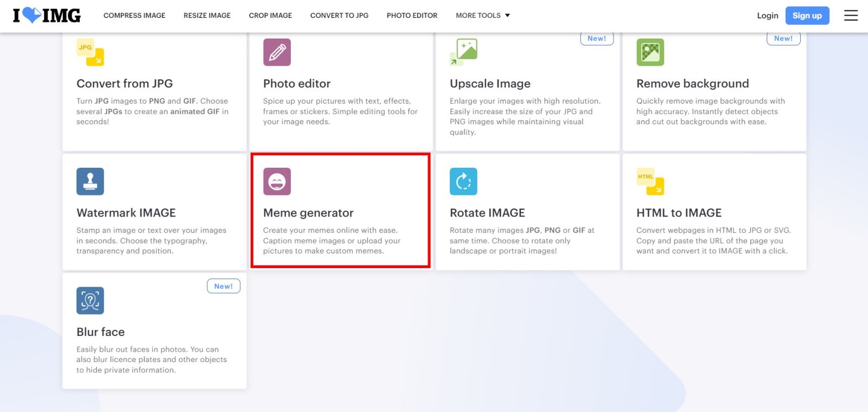868x412 pixels.
Task: Open CONVERT TO JPG in the nav bar
Action: [339, 15]
